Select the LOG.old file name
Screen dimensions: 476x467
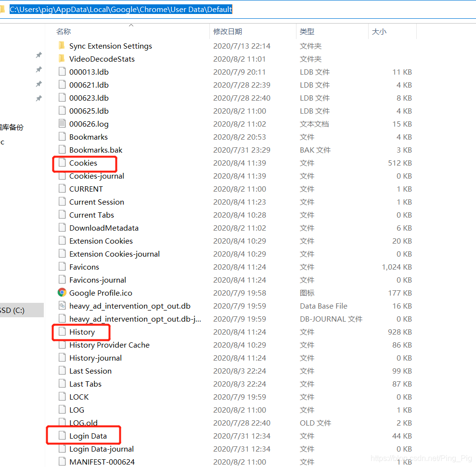[83, 423]
